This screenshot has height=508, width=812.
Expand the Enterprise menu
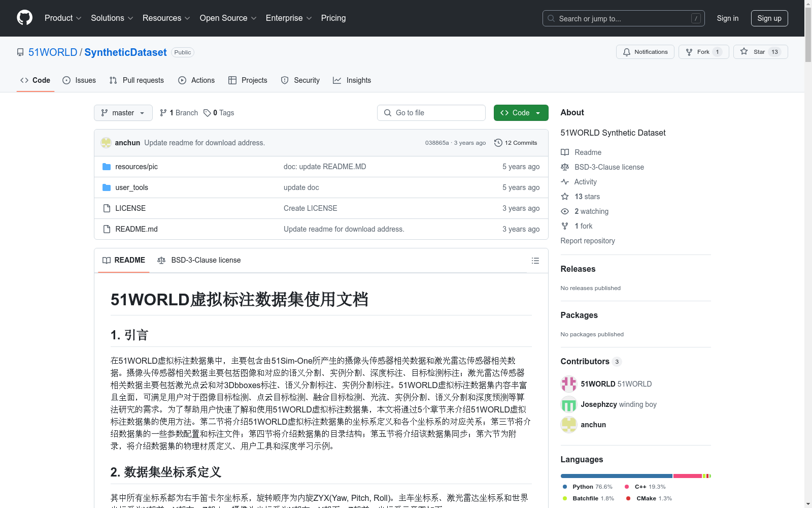(288, 18)
